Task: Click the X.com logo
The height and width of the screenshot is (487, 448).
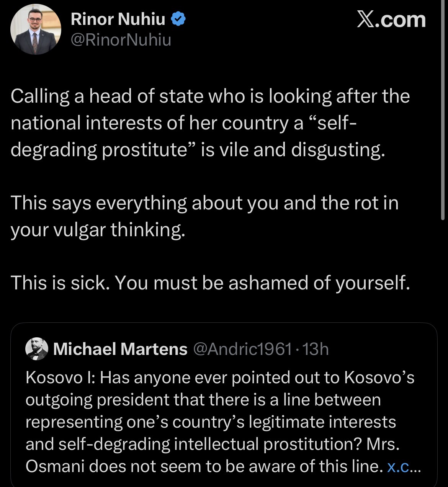Action: (x=391, y=20)
